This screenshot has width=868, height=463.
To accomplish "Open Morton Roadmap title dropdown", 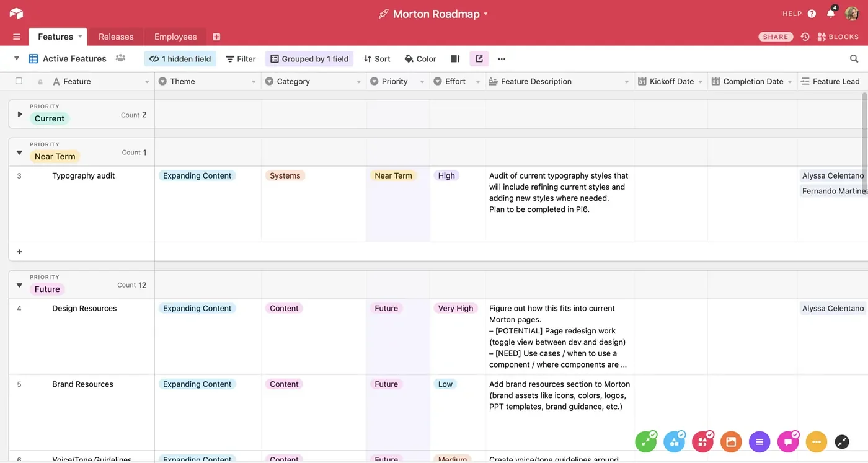I will (x=485, y=14).
